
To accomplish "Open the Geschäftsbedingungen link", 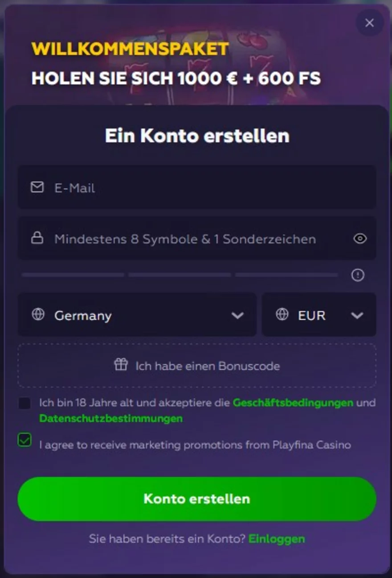I will [293, 403].
